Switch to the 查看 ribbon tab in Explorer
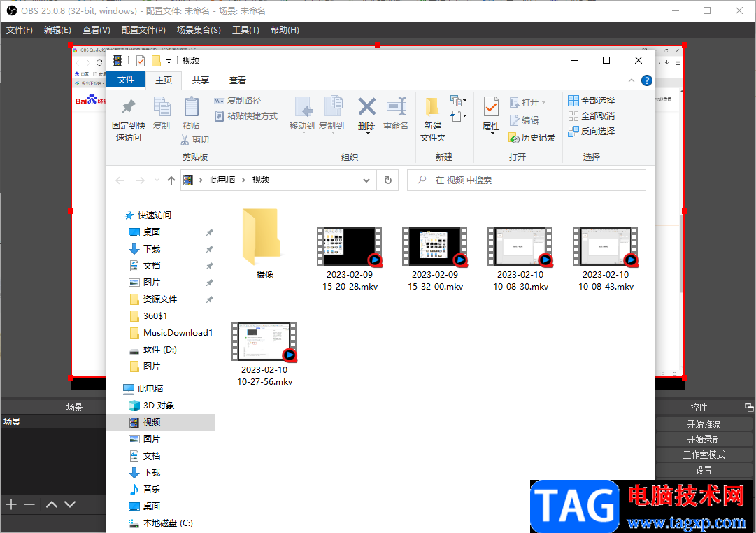 point(238,80)
